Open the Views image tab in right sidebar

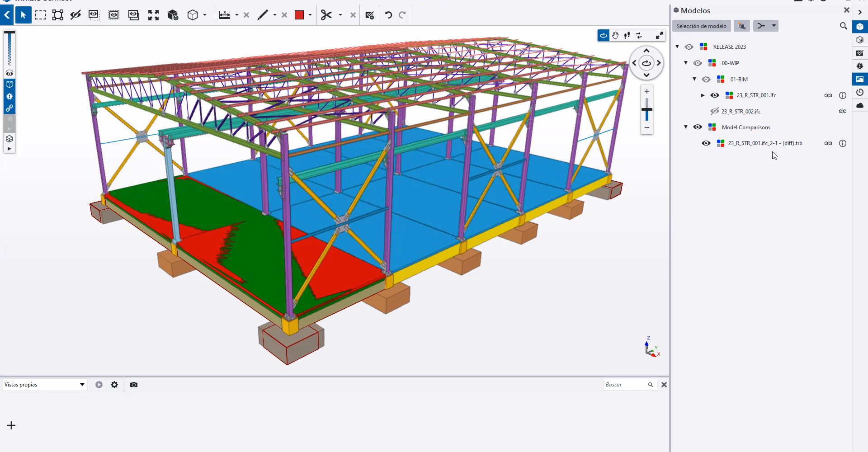(860, 79)
